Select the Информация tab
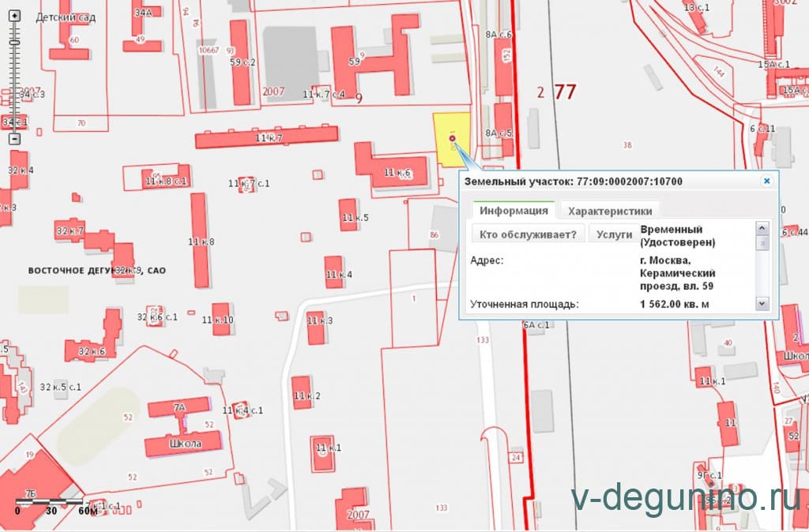Viewport: 809px width, 532px height. [x=514, y=211]
